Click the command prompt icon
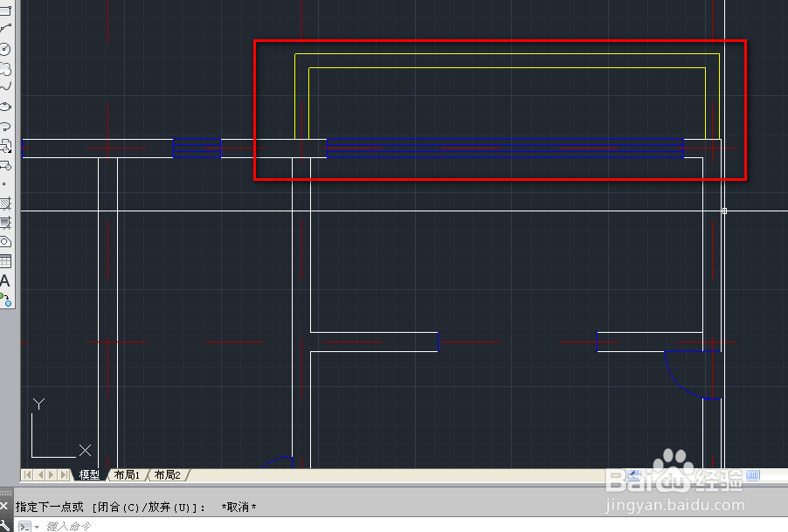Image resolution: width=788 pixels, height=532 pixels. pos(24,527)
